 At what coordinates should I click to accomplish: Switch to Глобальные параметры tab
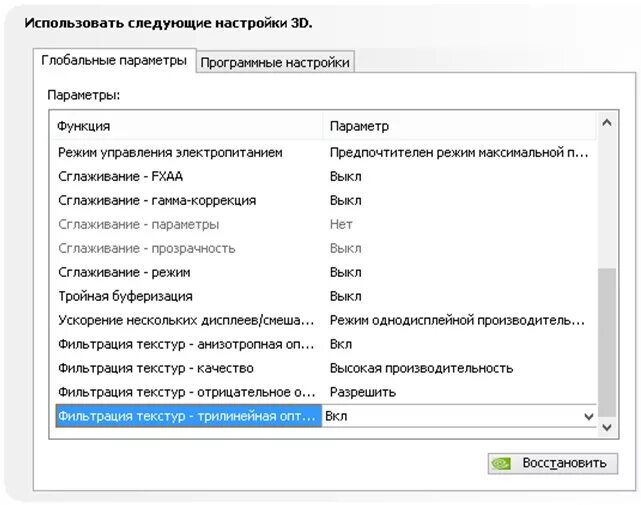[114, 61]
